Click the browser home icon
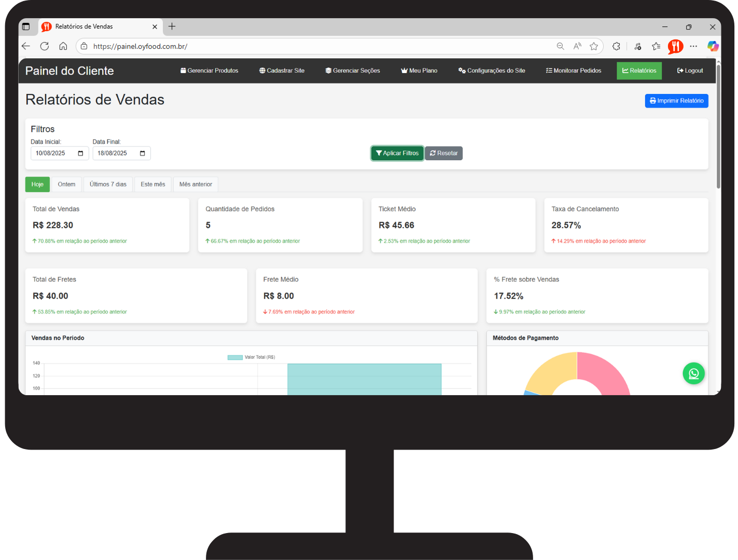Screen dimensions: 738x560 (63, 46)
